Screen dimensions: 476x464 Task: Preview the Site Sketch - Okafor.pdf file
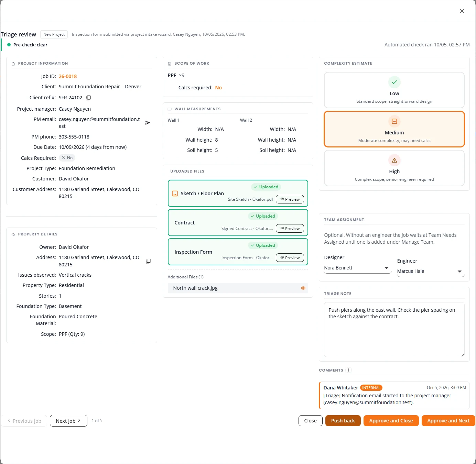(x=290, y=199)
